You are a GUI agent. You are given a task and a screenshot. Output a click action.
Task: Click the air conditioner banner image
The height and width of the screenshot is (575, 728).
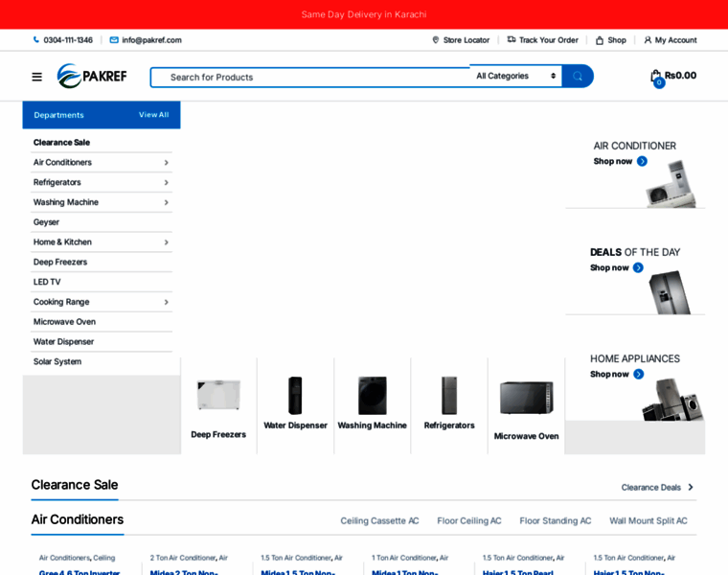coord(671,184)
